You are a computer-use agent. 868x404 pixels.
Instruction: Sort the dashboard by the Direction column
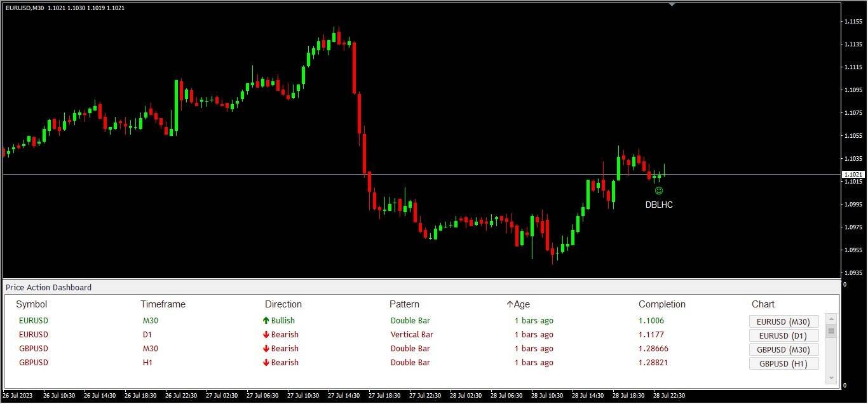point(283,304)
